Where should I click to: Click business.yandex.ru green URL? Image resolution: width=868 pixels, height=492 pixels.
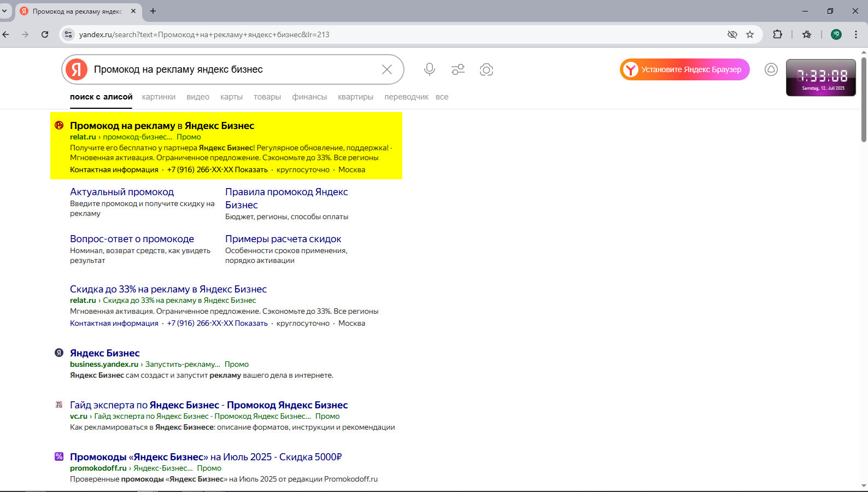click(104, 364)
